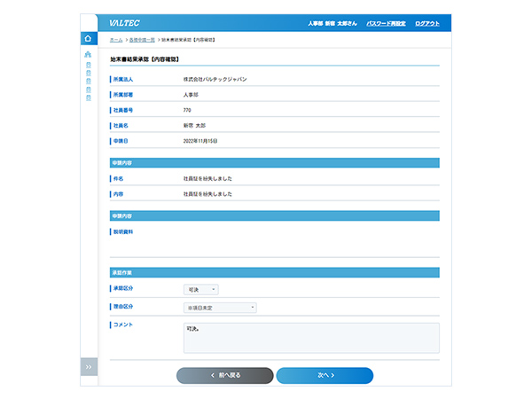
Task: Select the third document icon in sidebar
Action: pos(88,81)
